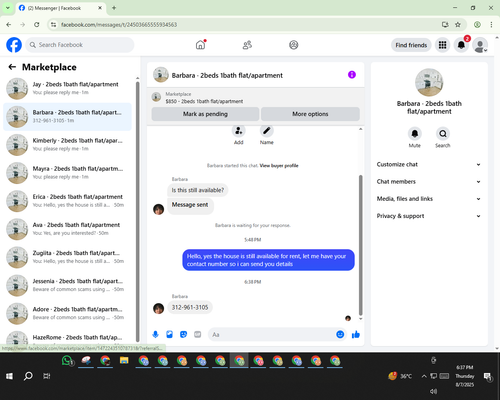Screen dimensions: 500x400
Task: Click the browser address bar
Action: [x=247, y=25]
